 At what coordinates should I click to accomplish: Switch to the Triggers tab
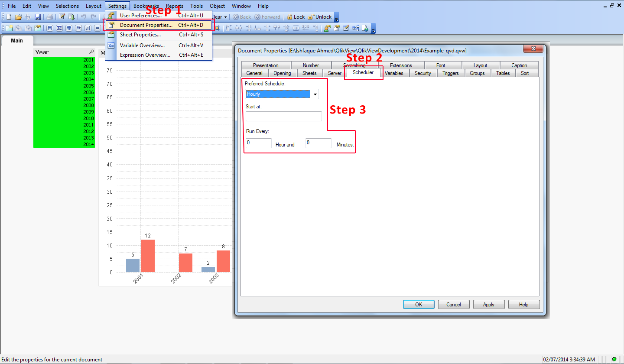click(x=451, y=73)
